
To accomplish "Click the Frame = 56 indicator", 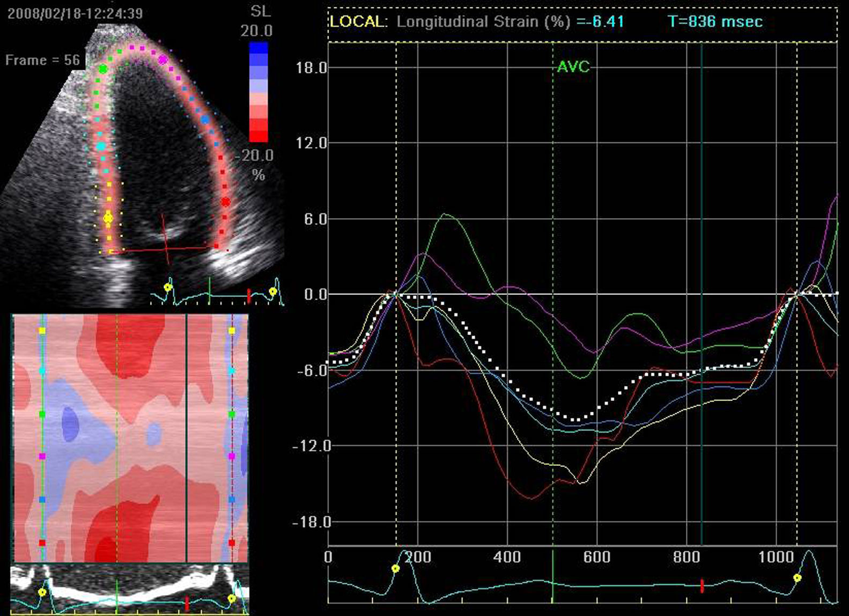I will point(42,60).
